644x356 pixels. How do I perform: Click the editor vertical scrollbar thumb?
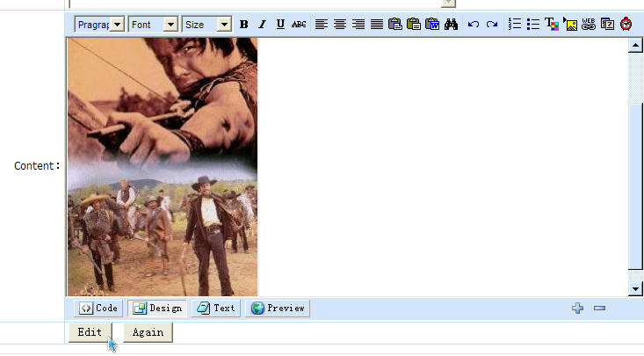[x=635, y=186]
